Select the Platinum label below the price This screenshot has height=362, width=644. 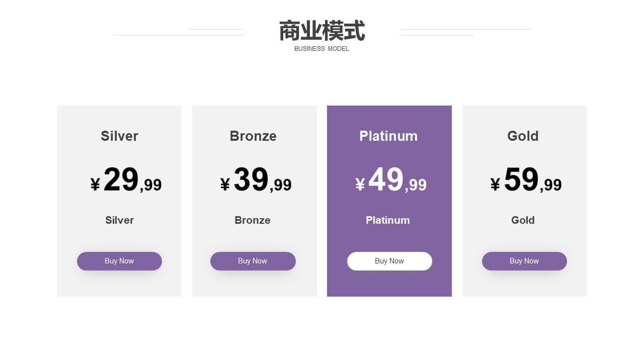click(388, 220)
